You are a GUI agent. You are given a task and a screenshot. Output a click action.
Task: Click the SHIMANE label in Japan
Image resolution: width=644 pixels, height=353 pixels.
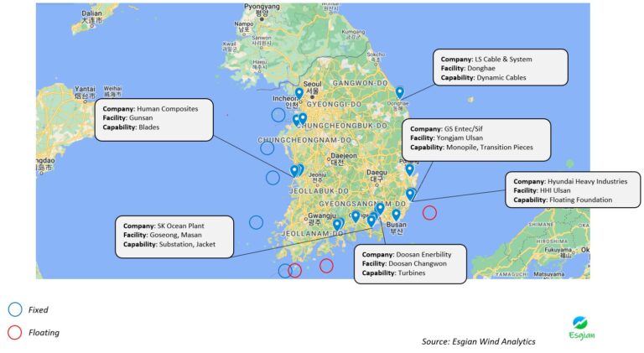point(541,225)
